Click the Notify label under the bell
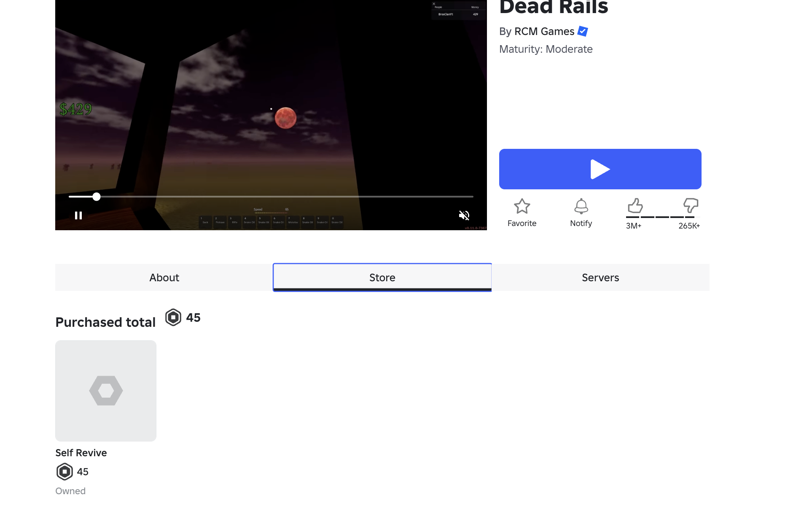 (581, 223)
